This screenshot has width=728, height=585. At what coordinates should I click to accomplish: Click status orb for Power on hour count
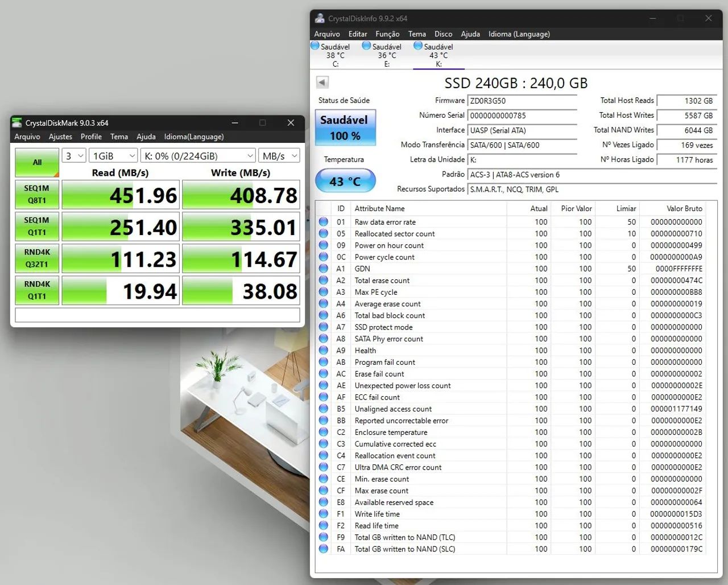coord(324,245)
